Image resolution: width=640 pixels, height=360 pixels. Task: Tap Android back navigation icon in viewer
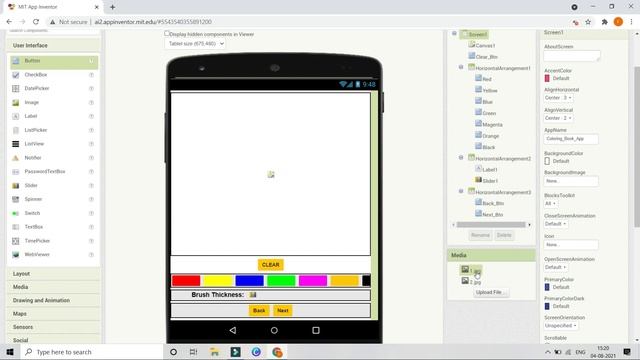[233, 330]
